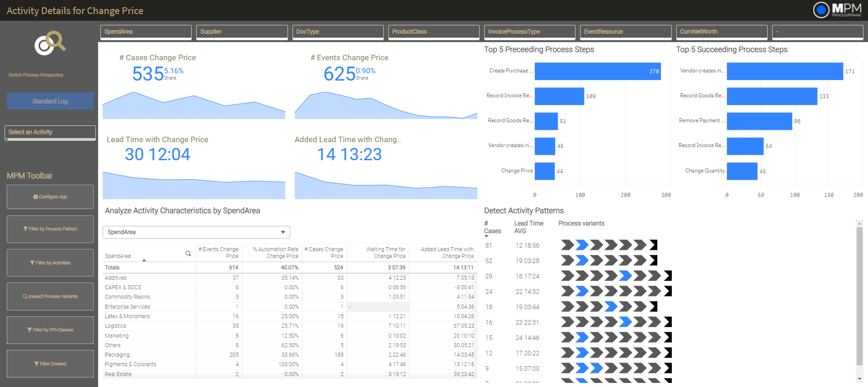Open the Supplier filter pane
The width and height of the screenshot is (868, 387).
click(x=242, y=32)
